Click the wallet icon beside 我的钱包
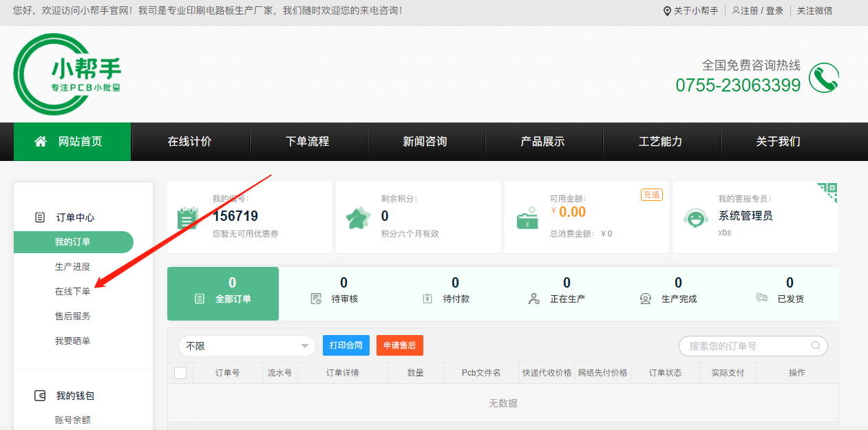The width and height of the screenshot is (868, 430). coord(40,396)
